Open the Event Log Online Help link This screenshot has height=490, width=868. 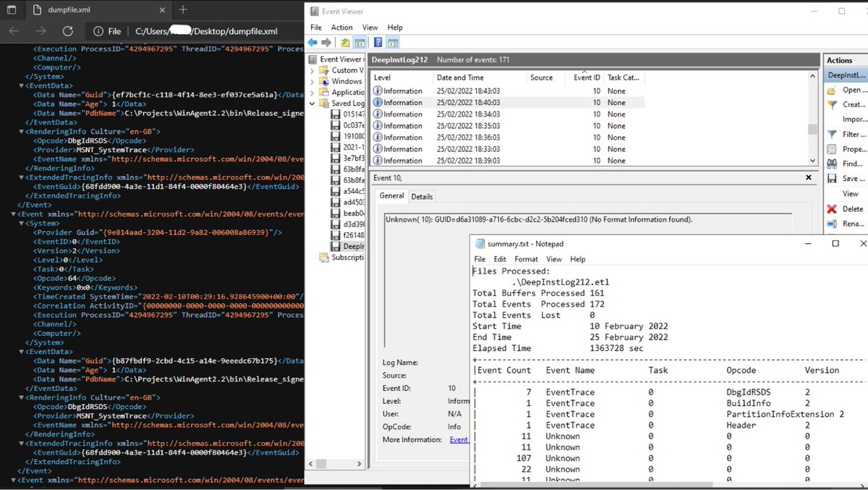tap(459, 439)
